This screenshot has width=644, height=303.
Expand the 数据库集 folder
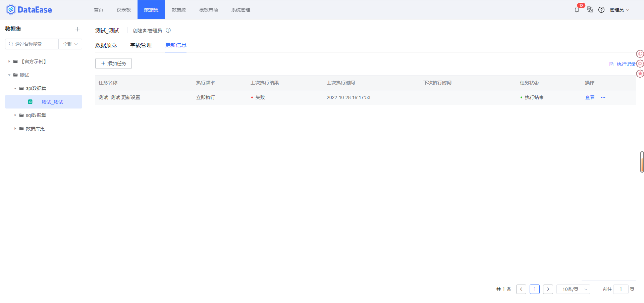coord(15,129)
